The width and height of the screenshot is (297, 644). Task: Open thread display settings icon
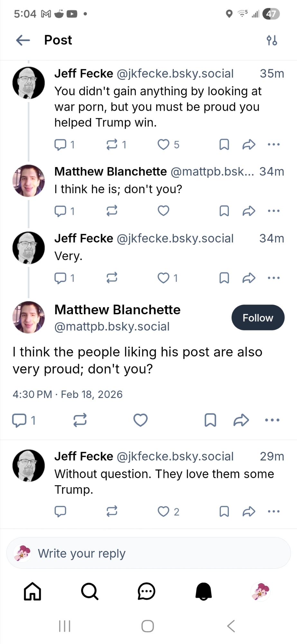point(272,41)
